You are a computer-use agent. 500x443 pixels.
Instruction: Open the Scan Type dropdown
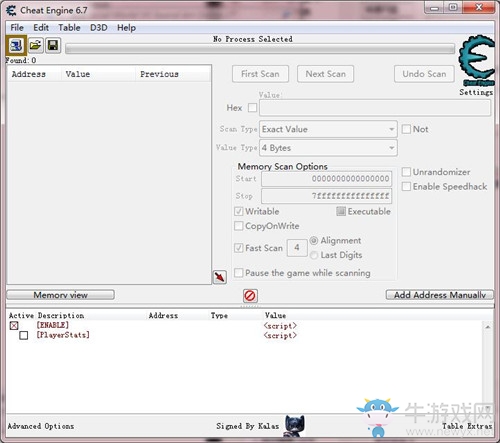point(328,129)
